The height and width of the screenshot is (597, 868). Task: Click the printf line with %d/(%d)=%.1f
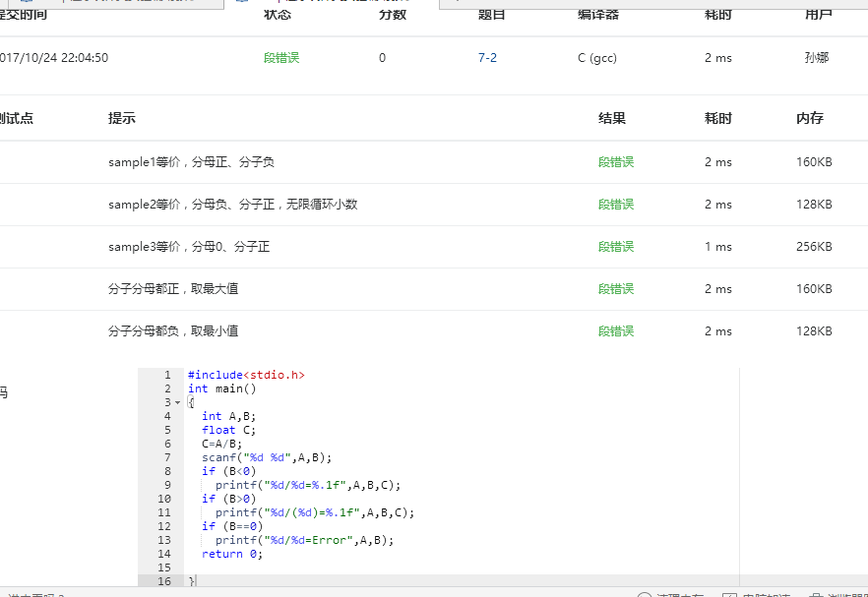315,512
